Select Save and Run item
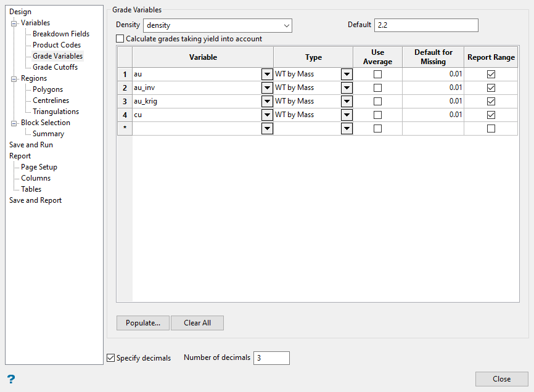Screen dimensions: 534x392 [31, 145]
